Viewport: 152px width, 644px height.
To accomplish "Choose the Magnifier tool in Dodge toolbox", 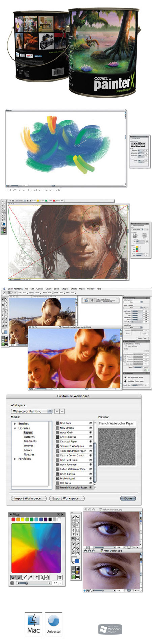I will 73,553.
